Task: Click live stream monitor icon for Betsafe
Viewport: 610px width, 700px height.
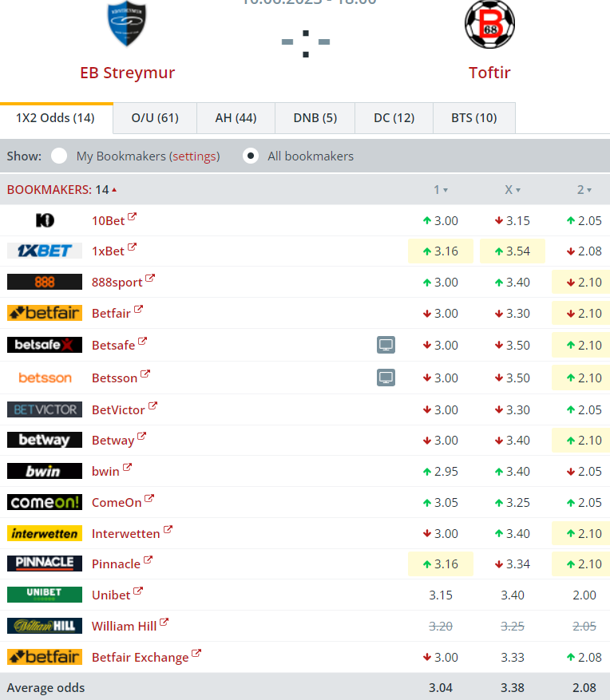Action: click(386, 345)
